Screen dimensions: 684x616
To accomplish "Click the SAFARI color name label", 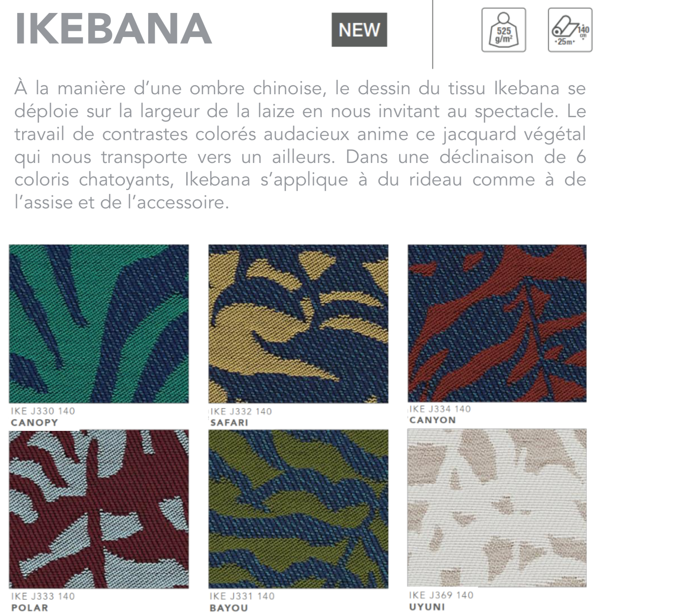I will pyautogui.click(x=229, y=422).
